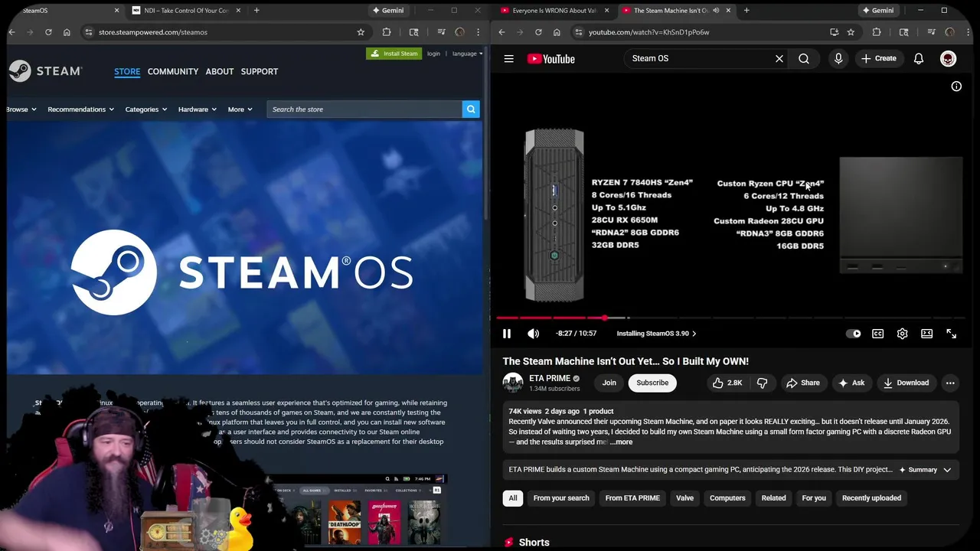Open the Steam language dropdown
Viewport: 980px width, 551px height.
tap(467, 54)
